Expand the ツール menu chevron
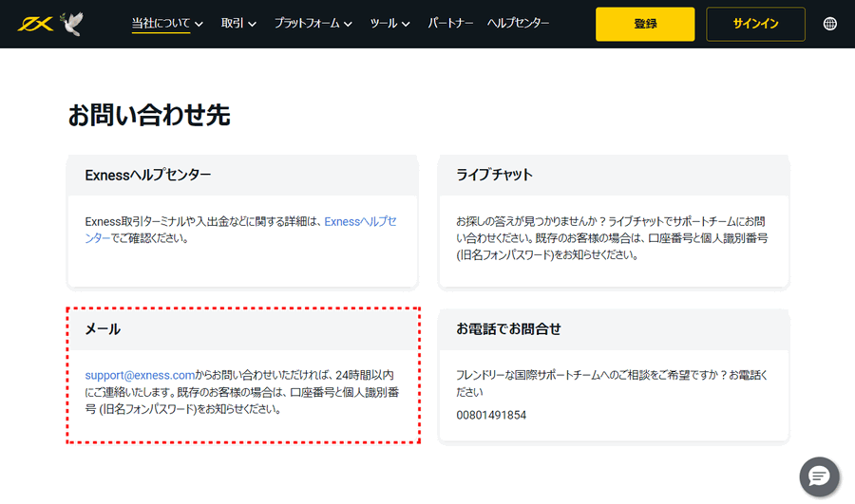Viewport: 855px width, 504px height. tap(406, 24)
